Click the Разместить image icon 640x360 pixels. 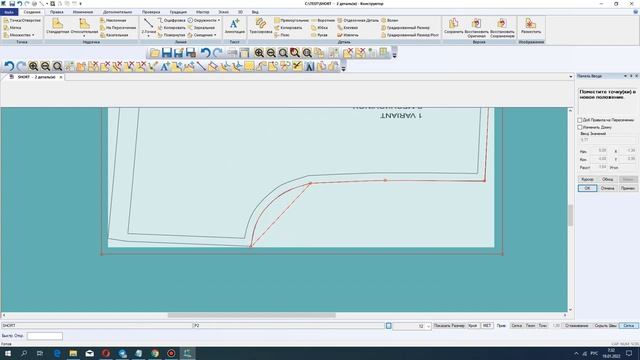(531, 26)
